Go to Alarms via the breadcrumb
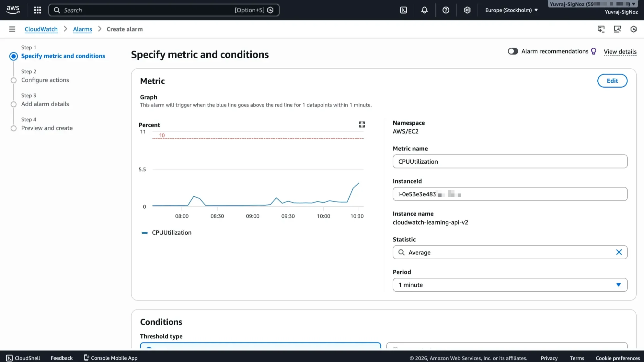Screen dimensions: 644x362 (x=82, y=29)
